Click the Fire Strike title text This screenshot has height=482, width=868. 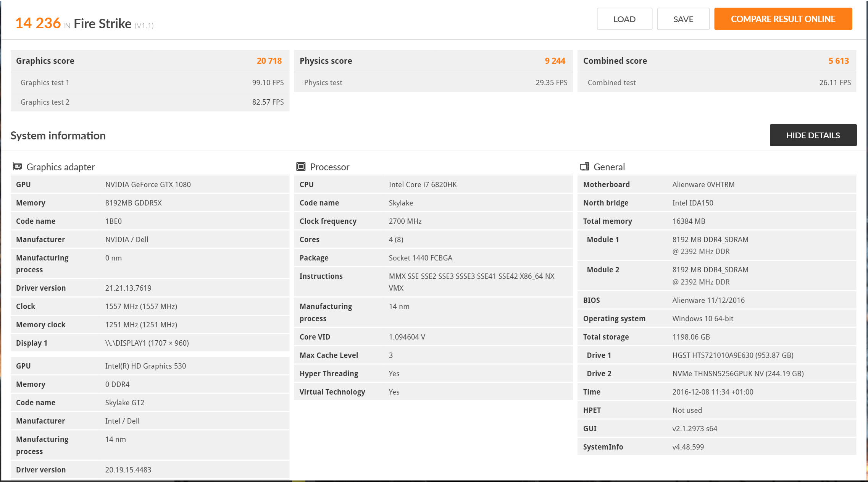coord(102,24)
